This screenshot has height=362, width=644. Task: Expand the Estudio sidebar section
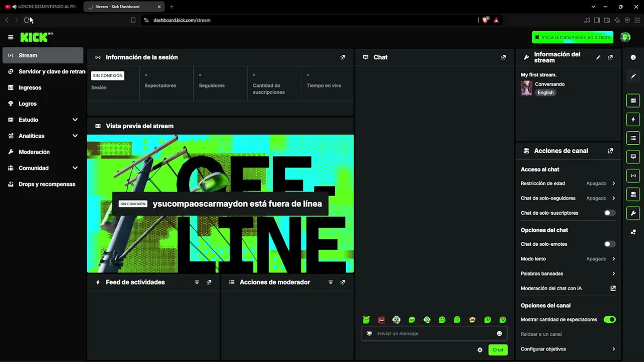coord(75,120)
